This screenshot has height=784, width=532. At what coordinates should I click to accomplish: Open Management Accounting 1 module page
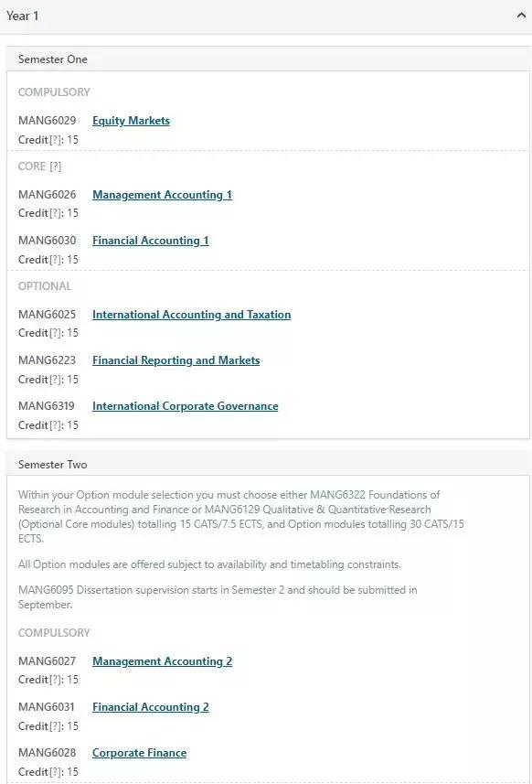[x=162, y=195]
